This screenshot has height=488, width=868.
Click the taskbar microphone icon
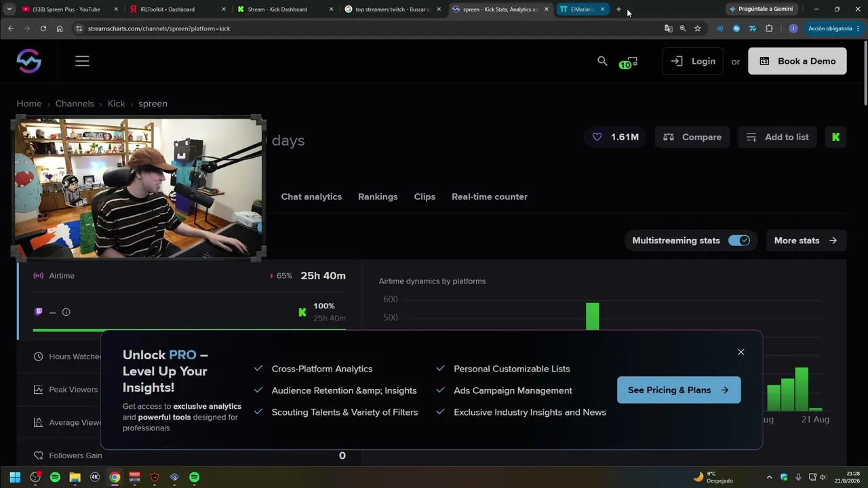(x=798, y=477)
